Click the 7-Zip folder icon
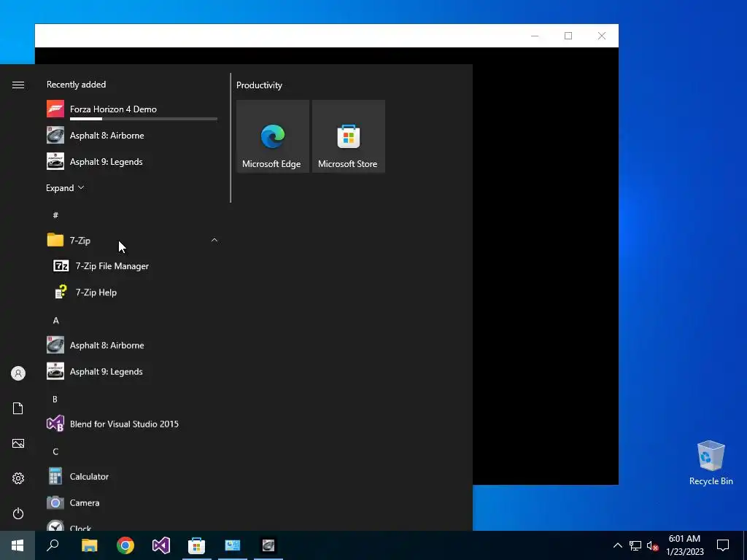Screen dimensions: 747x560 click(x=55, y=240)
